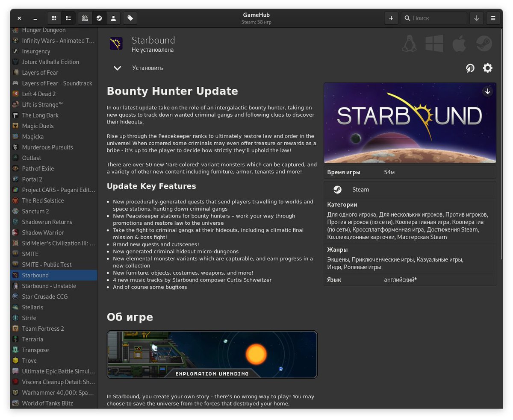Select Magic Duels in the list
Image resolution: width=513 pixels, height=420 pixels.
pos(54,126)
